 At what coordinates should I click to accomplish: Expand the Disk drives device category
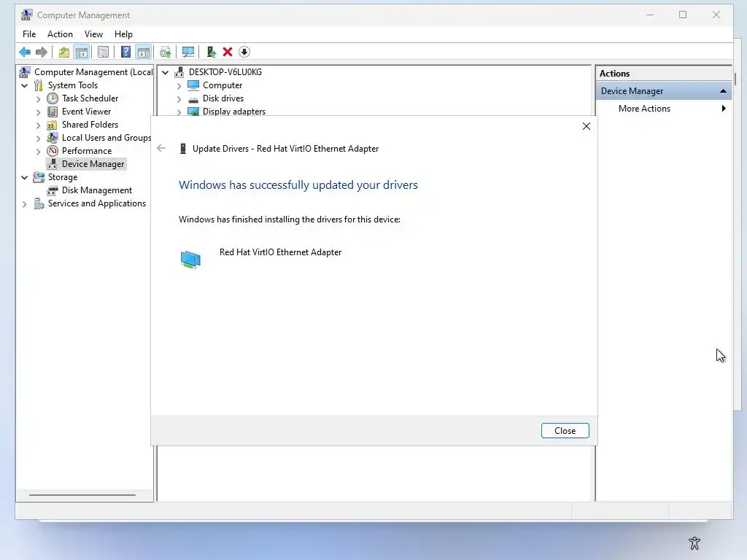click(x=179, y=99)
